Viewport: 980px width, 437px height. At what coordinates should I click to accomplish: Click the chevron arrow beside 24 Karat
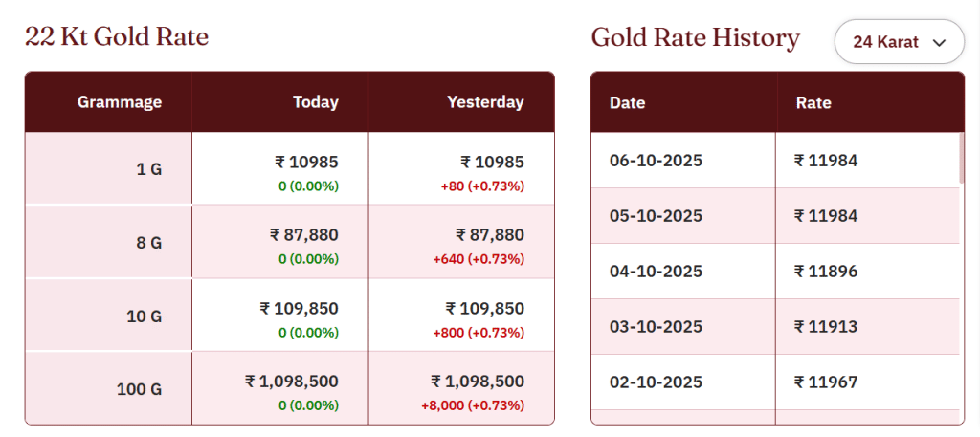point(939,42)
